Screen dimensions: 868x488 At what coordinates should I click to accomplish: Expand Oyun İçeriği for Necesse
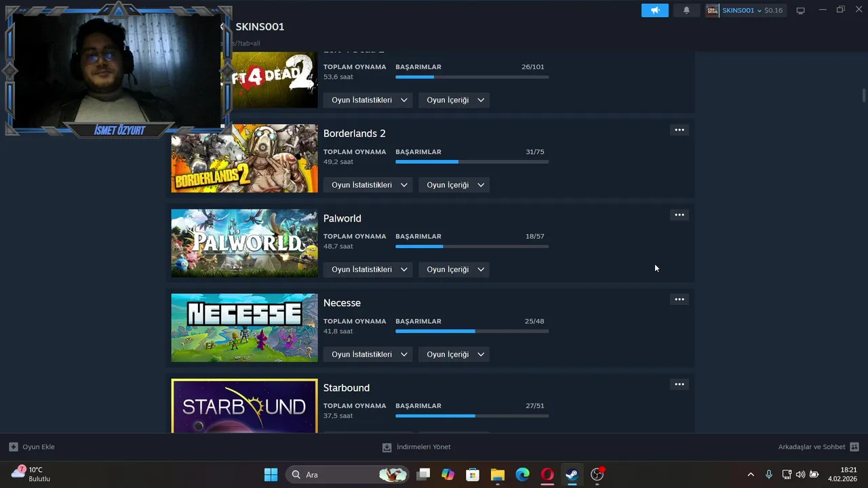[454, 354]
